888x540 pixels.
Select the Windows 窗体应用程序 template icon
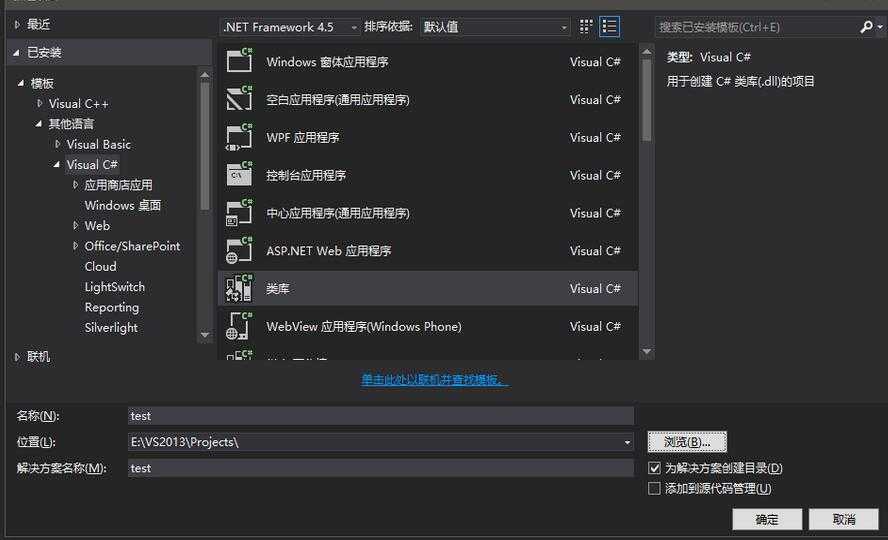239,61
